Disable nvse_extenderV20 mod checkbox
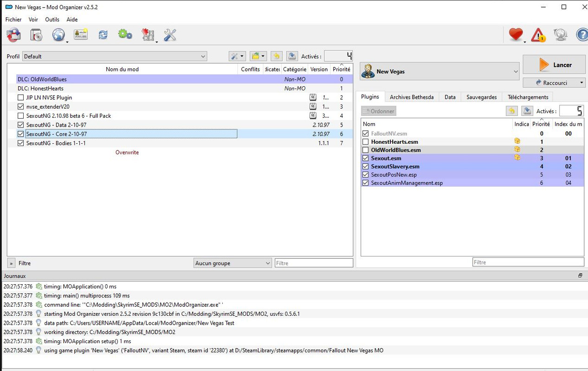The height and width of the screenshot is (371, 588). [20, 107]
